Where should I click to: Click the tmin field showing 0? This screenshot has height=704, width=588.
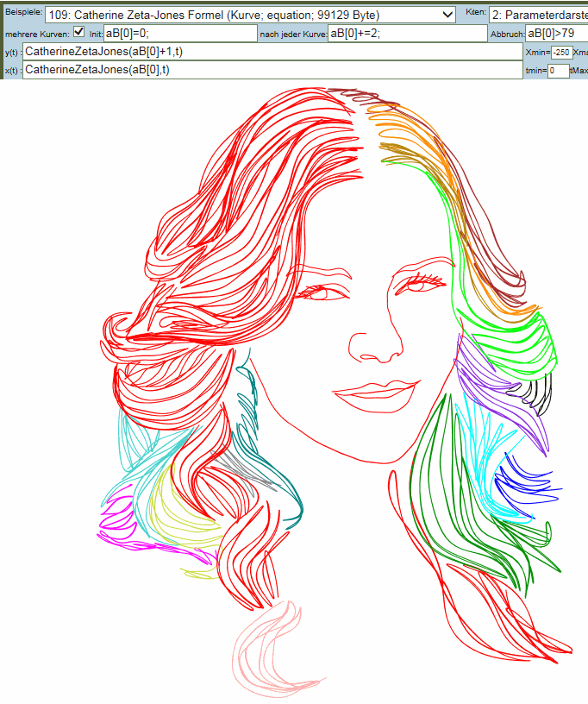(x=559, y=71)
